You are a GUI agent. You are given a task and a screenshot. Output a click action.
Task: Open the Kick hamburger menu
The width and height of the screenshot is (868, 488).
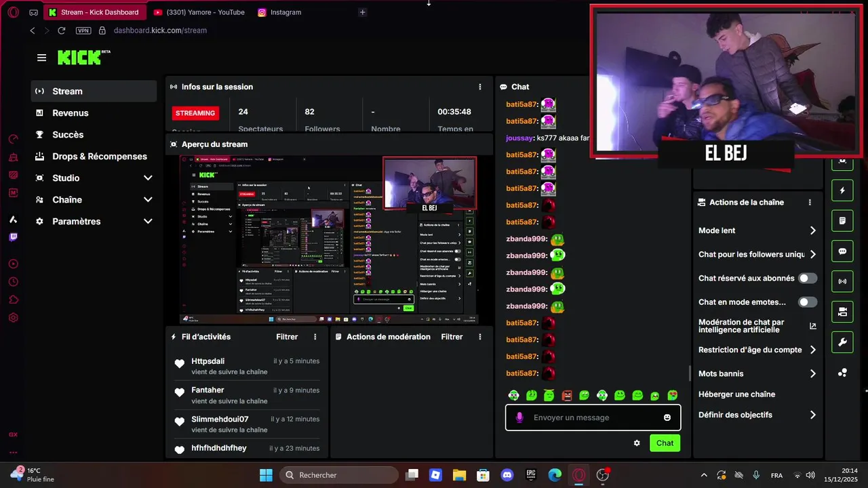(42, 58)
